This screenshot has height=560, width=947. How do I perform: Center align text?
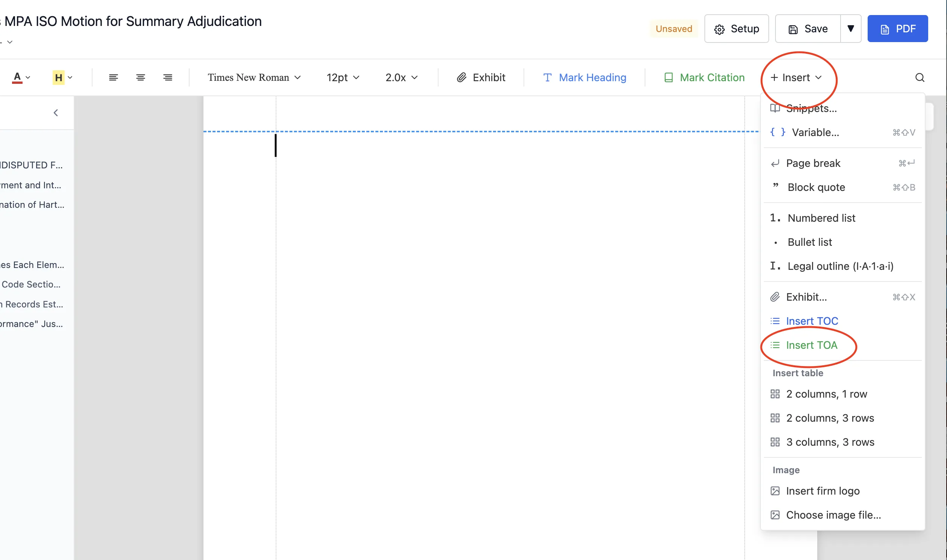click(140, 77)
